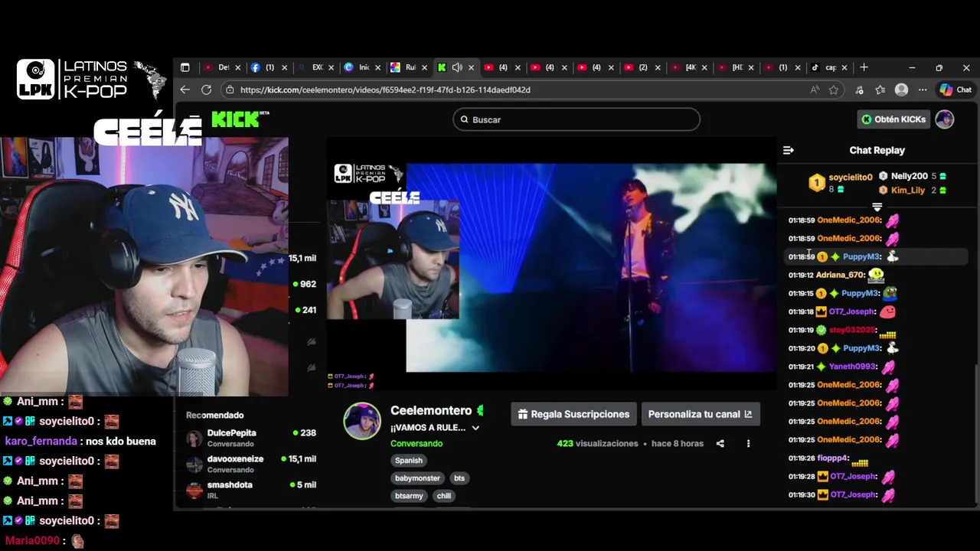Open browser settings and more menu
The height and width of the screenshot is (551, 980).
(923, 90)
